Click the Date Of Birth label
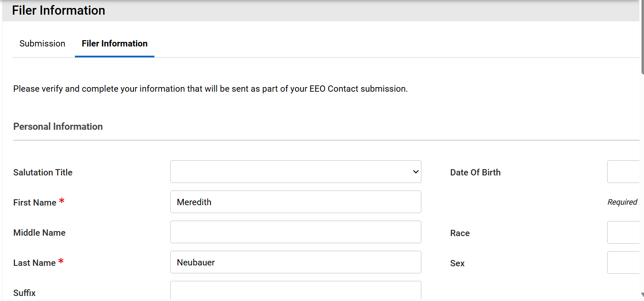The image size is (644, 301). click(x=475, y=172)
